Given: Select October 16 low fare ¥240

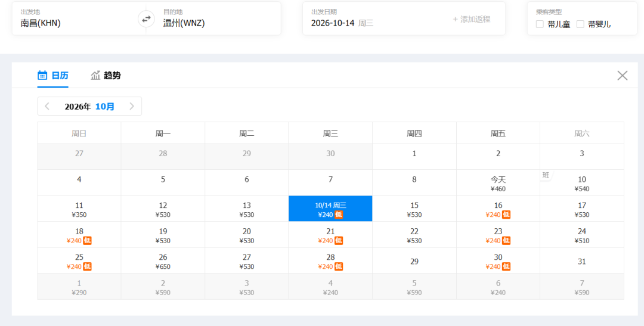Looking at the screenshot, I should pos(498,209).
